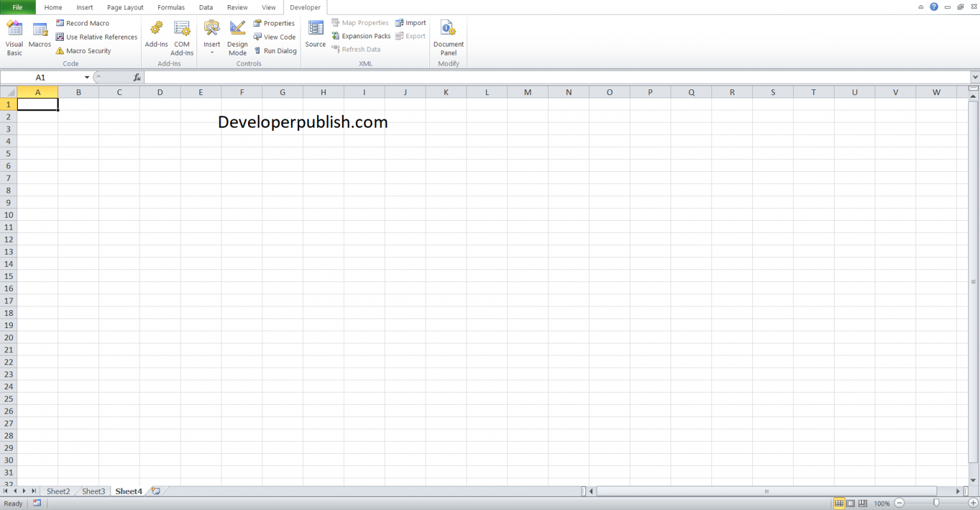This screenshot has width=980, height=510.
Task: Enable Design Mode
Action: tap(237, 36)
